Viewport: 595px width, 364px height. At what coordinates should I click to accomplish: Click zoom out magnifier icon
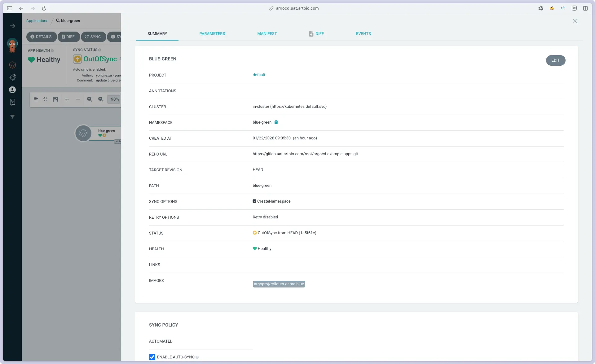[x=101, y=99]
